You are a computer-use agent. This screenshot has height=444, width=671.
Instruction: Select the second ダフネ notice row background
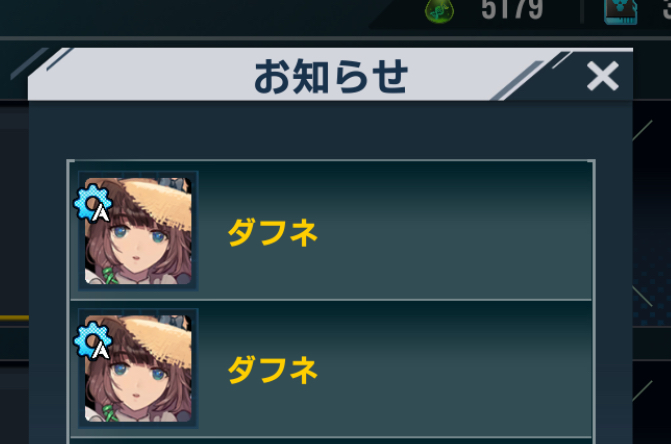(x=331, y=369)
